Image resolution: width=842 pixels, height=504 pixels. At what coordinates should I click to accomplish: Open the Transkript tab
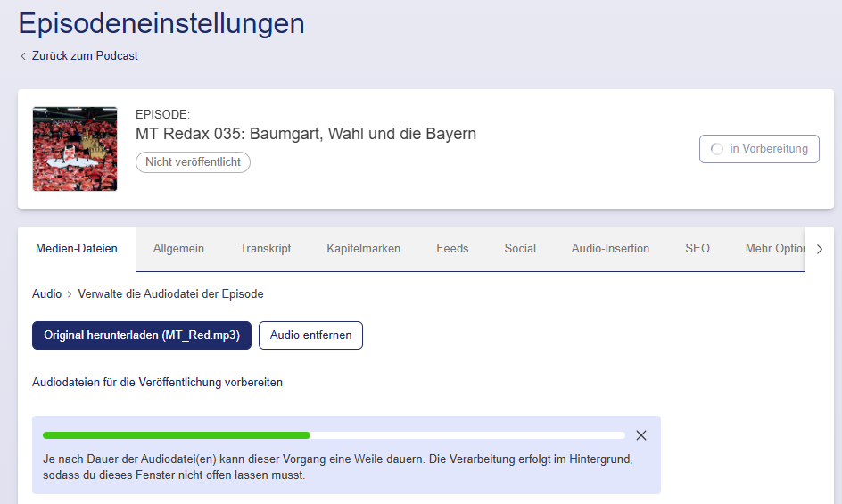265,249
